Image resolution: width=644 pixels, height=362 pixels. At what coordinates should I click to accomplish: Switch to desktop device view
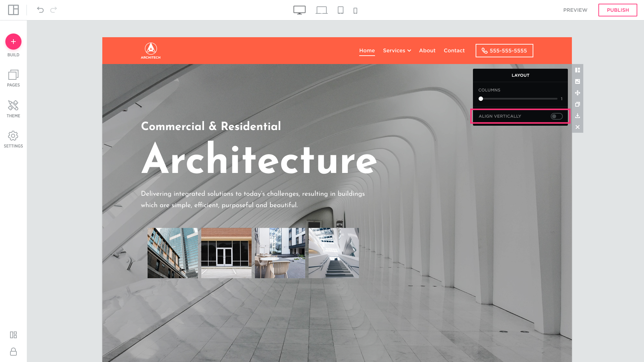[x=299, y=10]
